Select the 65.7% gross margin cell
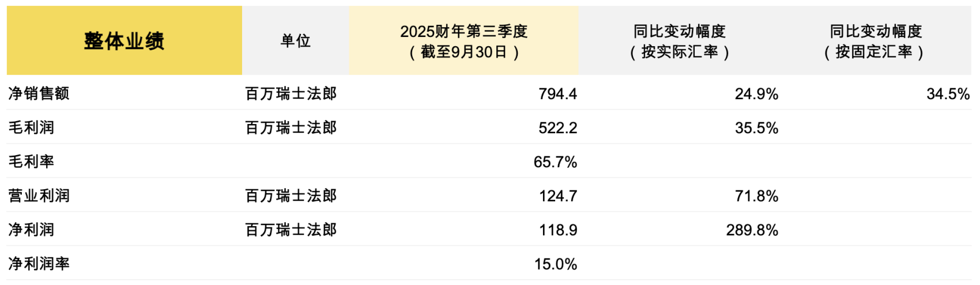The image size is (980, 285). click(555, 162)
